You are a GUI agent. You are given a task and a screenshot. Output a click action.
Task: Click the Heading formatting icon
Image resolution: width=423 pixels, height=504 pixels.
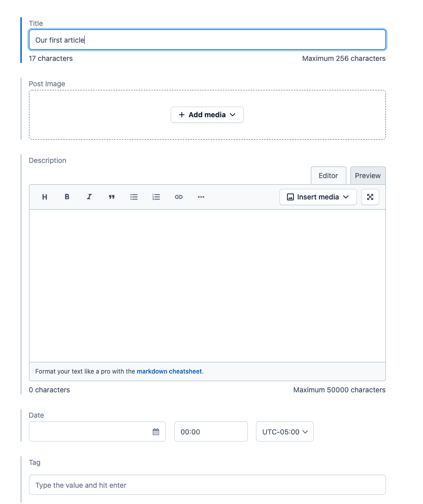(x=45, y=197)
